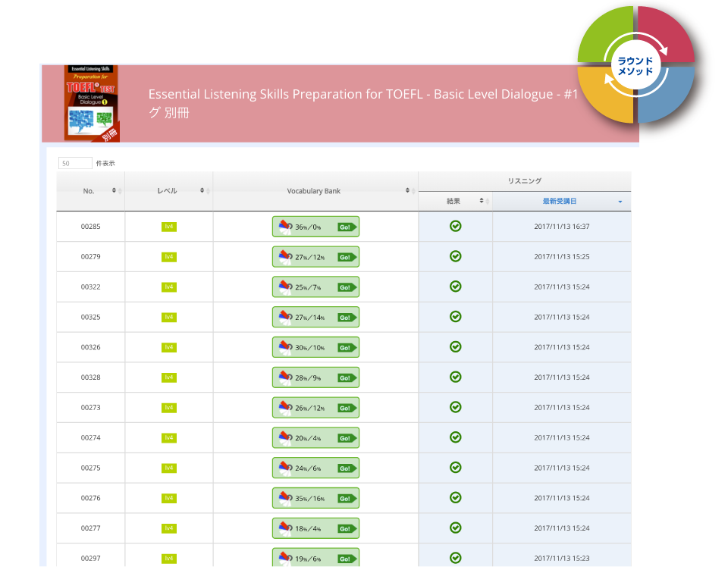Click listening result checkmark for 00277
728x570 pixels.
point(456,528)
